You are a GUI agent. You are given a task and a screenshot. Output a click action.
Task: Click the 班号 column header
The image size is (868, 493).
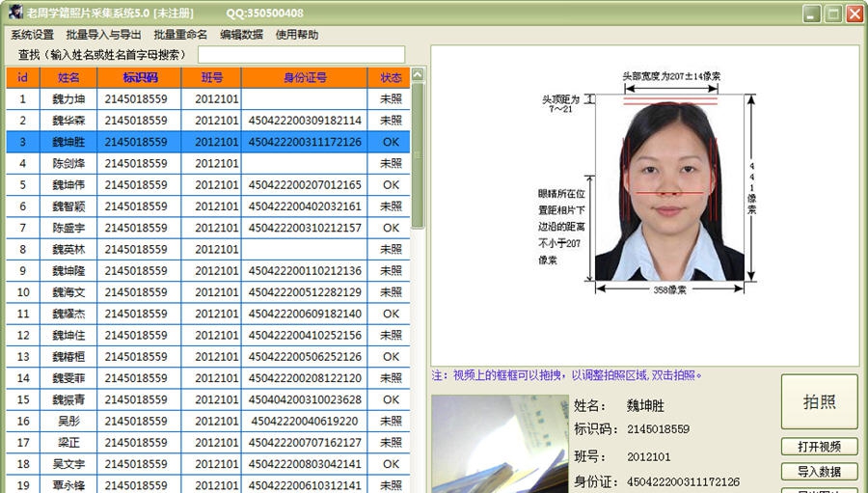[x=211, y=77]
